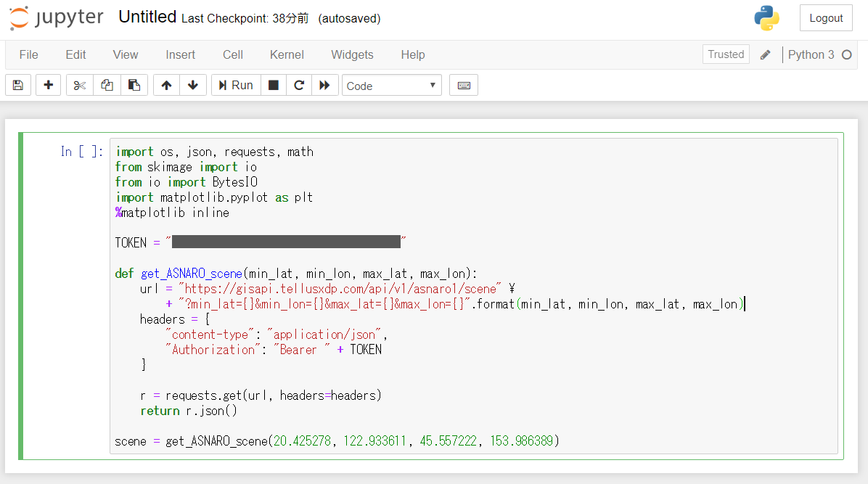Move selected cell down arrow
The image size is (868, 484).
point(193,86)
